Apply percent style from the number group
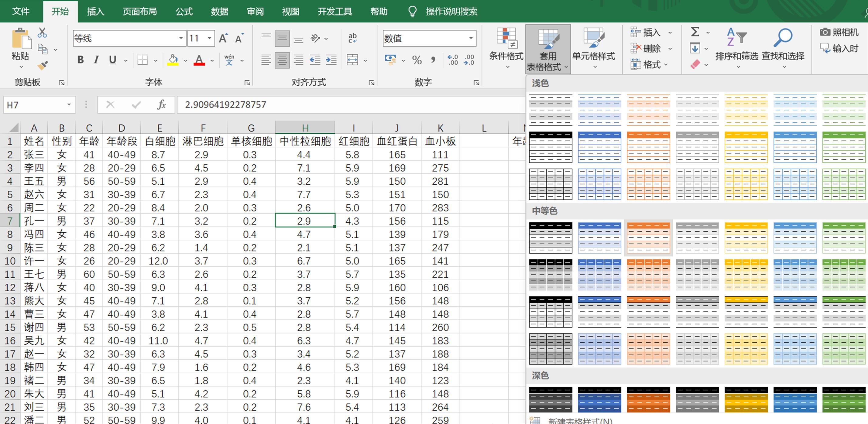Viewport: 868px width, 424px height. 417,60
